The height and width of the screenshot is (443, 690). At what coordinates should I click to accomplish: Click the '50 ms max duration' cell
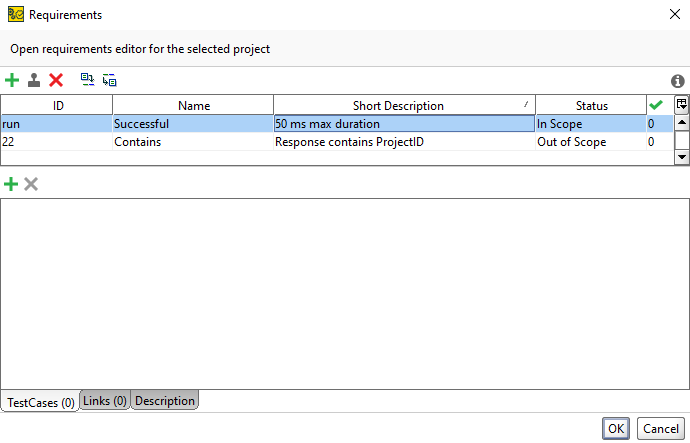point(404,124)
